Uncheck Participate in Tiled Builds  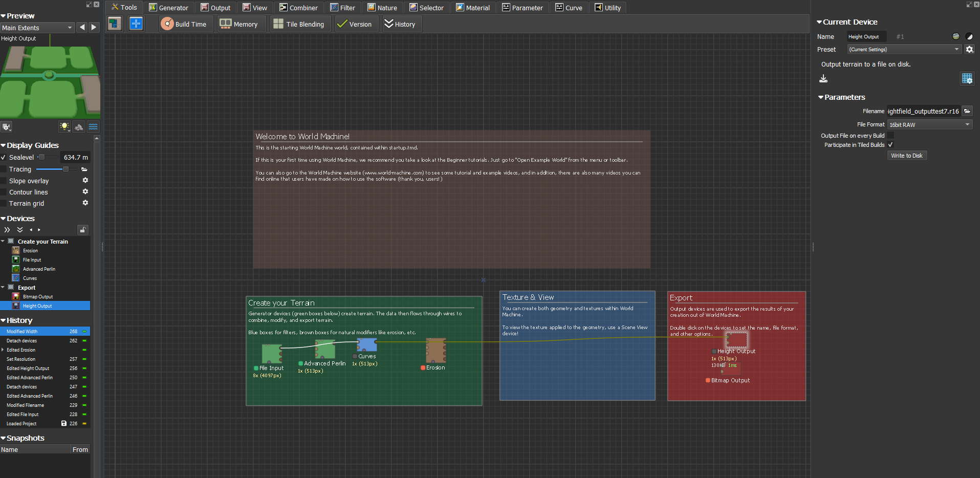pos(890,145)
